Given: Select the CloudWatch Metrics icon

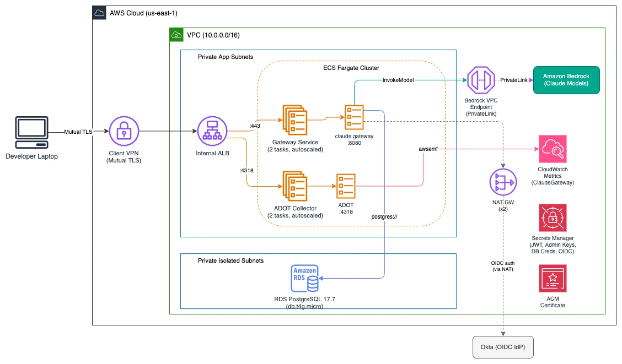Looking at the screenshot, I should (553, 149).
